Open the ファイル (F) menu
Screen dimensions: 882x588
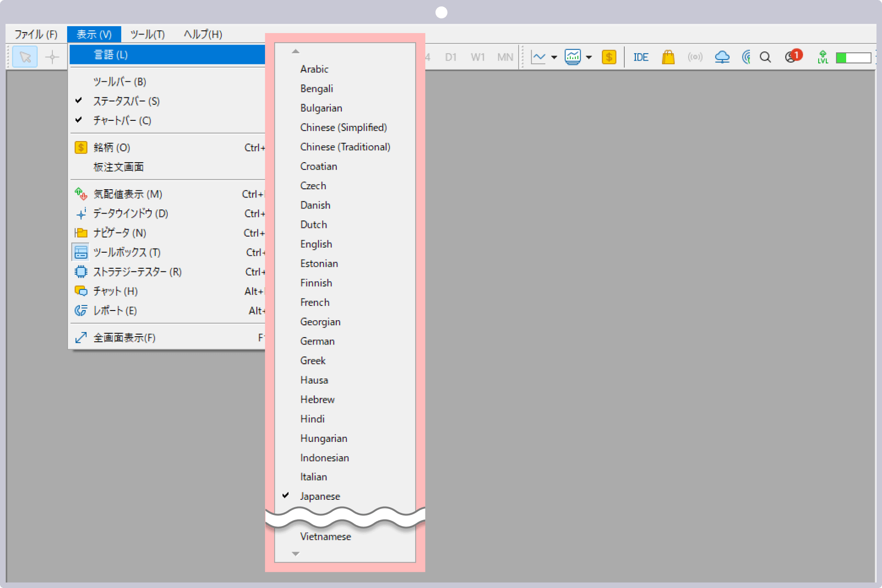point(36,34)
